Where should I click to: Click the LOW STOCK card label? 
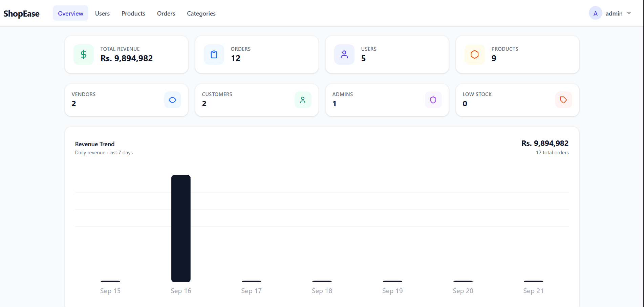click(x=477, y=94)
